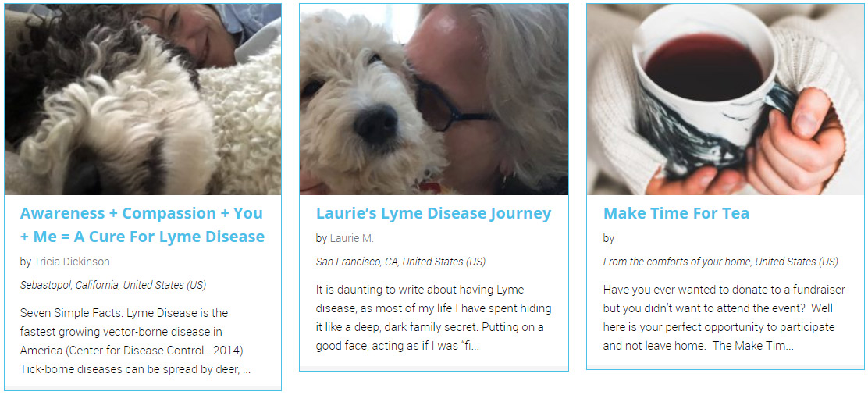Select the San Francisco, CA location text
The width and height of the screenshot is (868, 395).
(400, 262)
